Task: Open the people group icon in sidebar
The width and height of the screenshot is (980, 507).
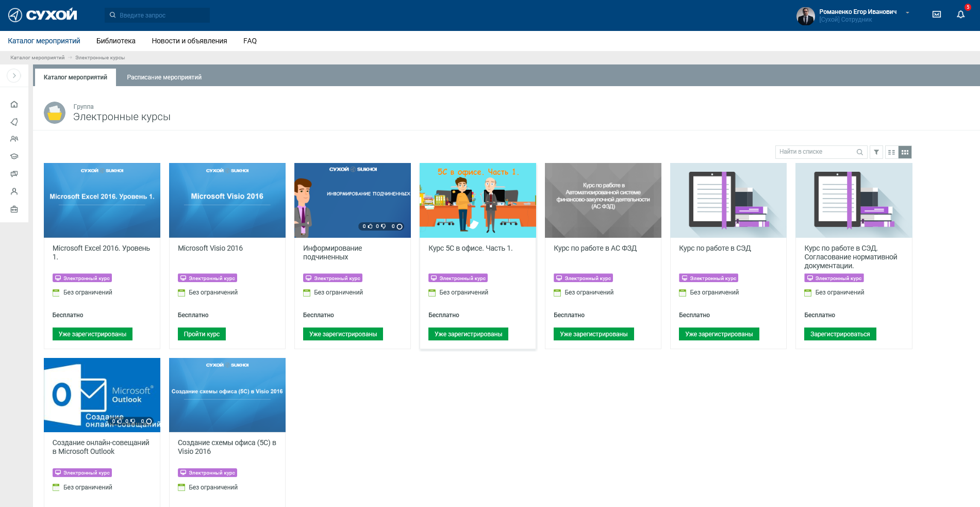Action: [x=14, y=139]
